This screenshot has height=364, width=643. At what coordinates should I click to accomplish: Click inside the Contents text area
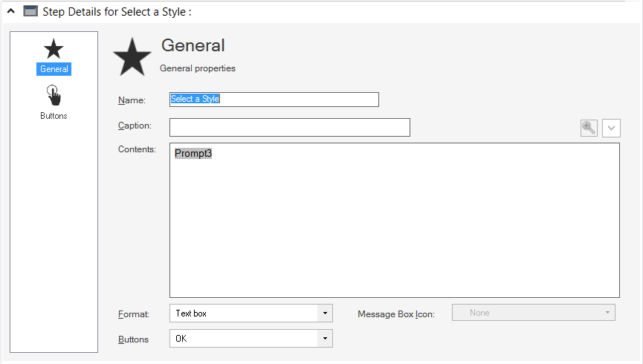tap(395, 220)
